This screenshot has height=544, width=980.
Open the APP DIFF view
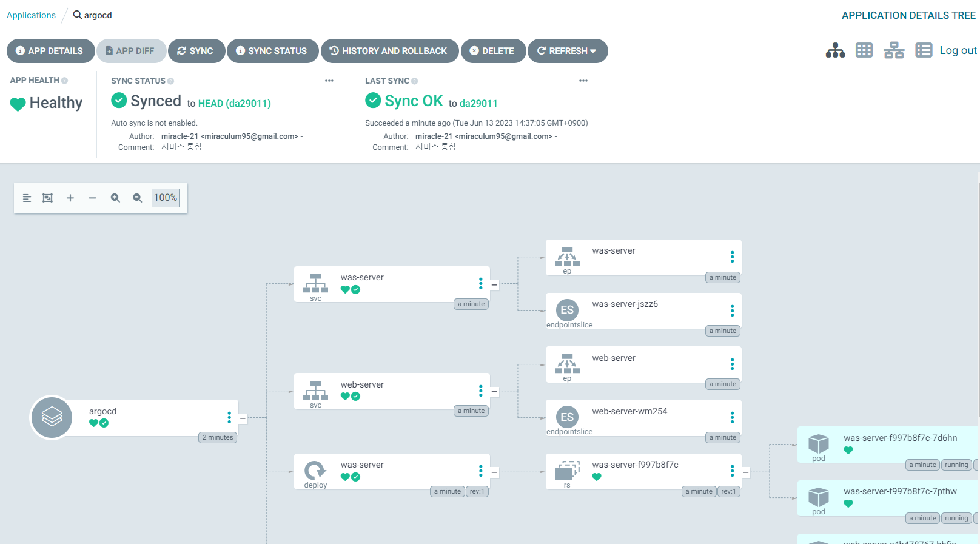click(131, 51)
